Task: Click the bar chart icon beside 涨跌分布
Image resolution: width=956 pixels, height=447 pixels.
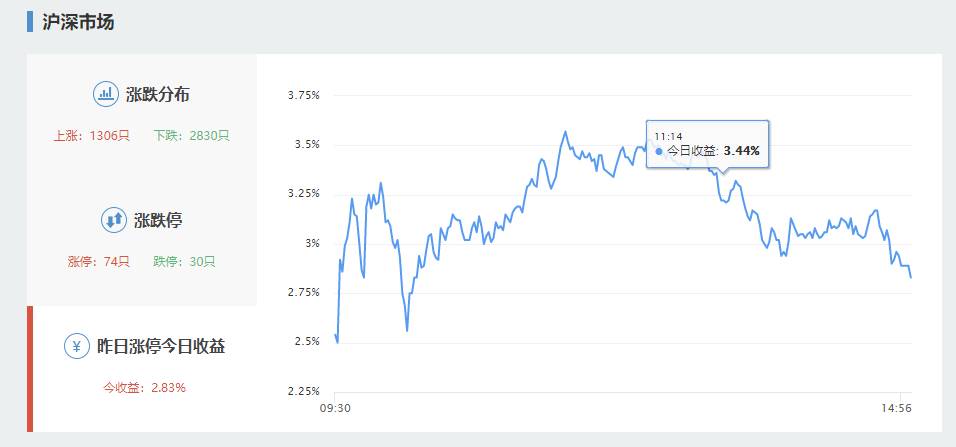Action: [106, 95]
